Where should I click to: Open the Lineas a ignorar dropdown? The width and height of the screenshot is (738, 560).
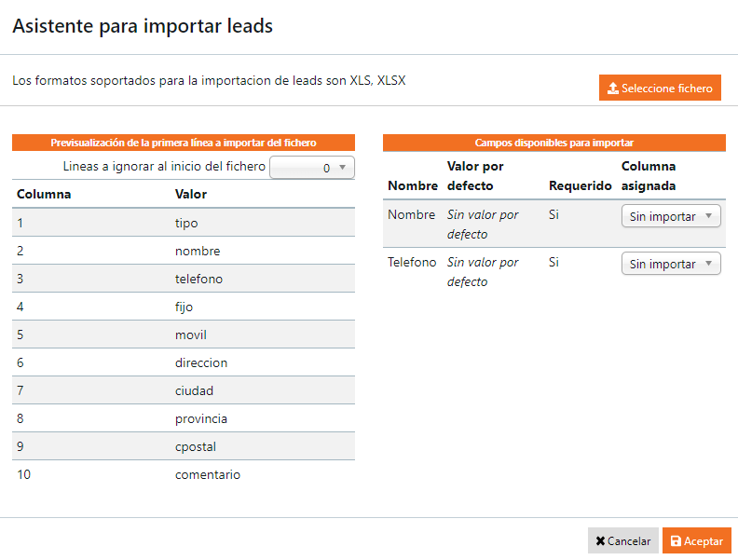click(x=312, y=168)
